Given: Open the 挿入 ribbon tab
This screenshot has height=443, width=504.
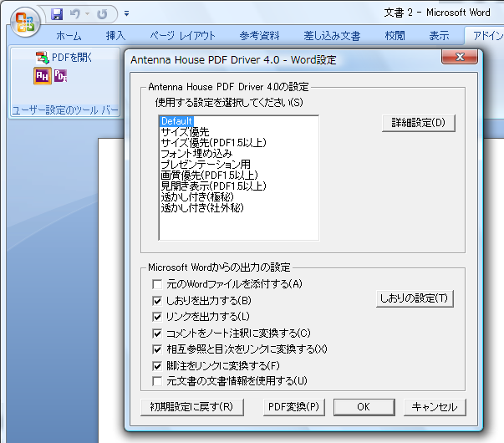Looking at the screenshot, I should click(115, 36).
